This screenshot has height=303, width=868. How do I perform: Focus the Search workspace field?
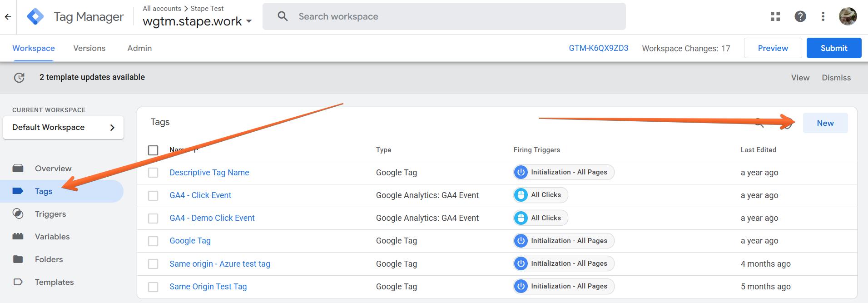444,16
